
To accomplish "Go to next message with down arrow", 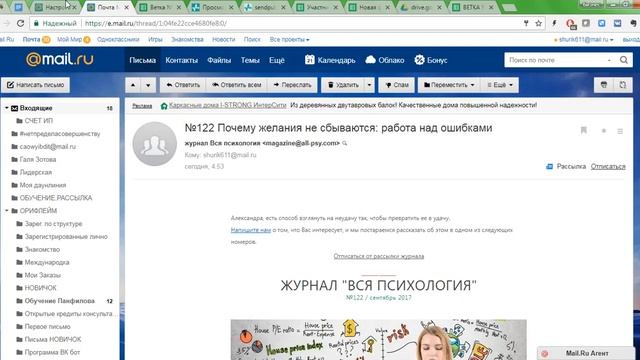I will click(148, 85).
